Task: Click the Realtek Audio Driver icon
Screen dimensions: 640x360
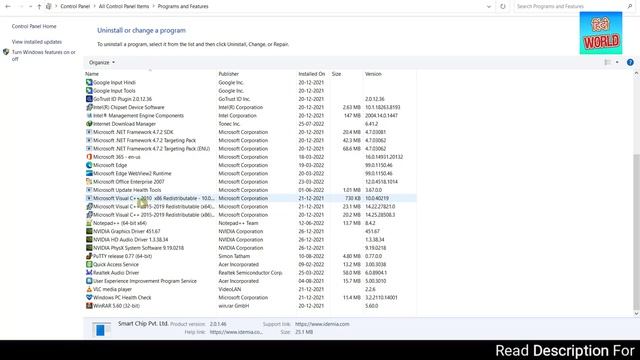Action: click(89, 273)
